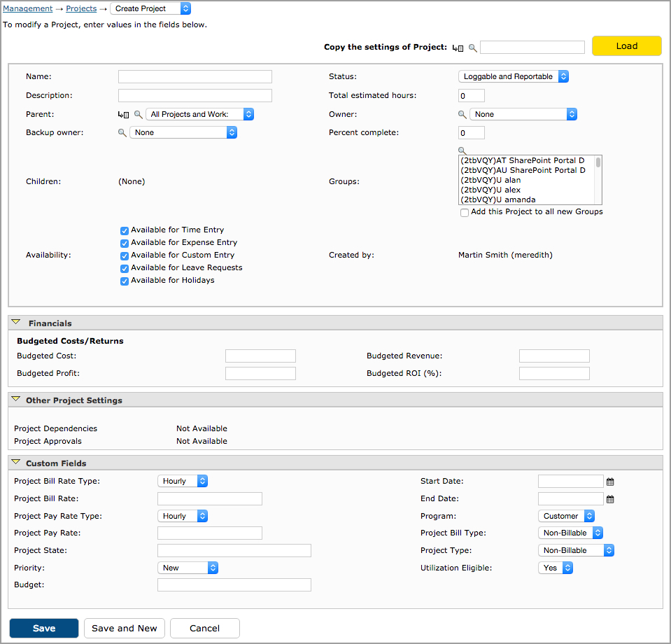Collapse the Custom Fields section

16,462
